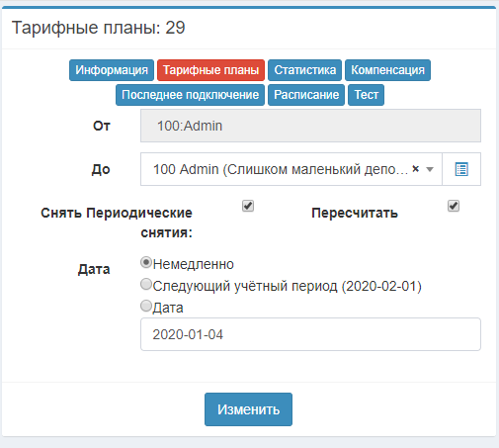499x448 pixels.
Task: Open the Компенсация tab
Action: click(x=387, y=70)
